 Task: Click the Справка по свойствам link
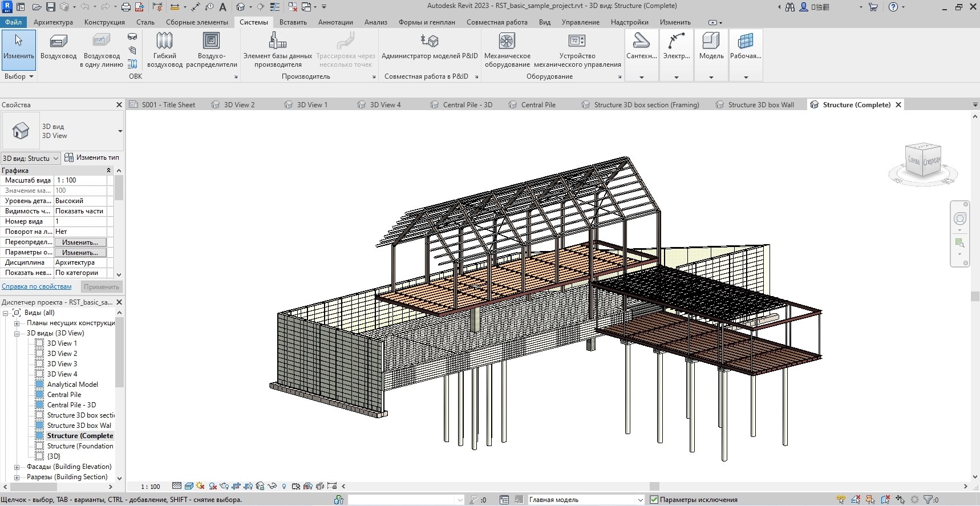click(37, 286)
